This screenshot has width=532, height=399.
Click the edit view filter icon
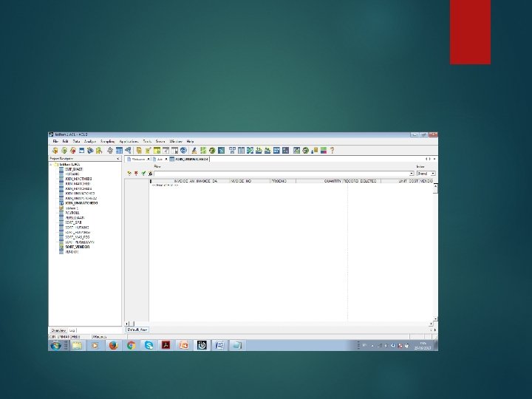click(129, 174)
